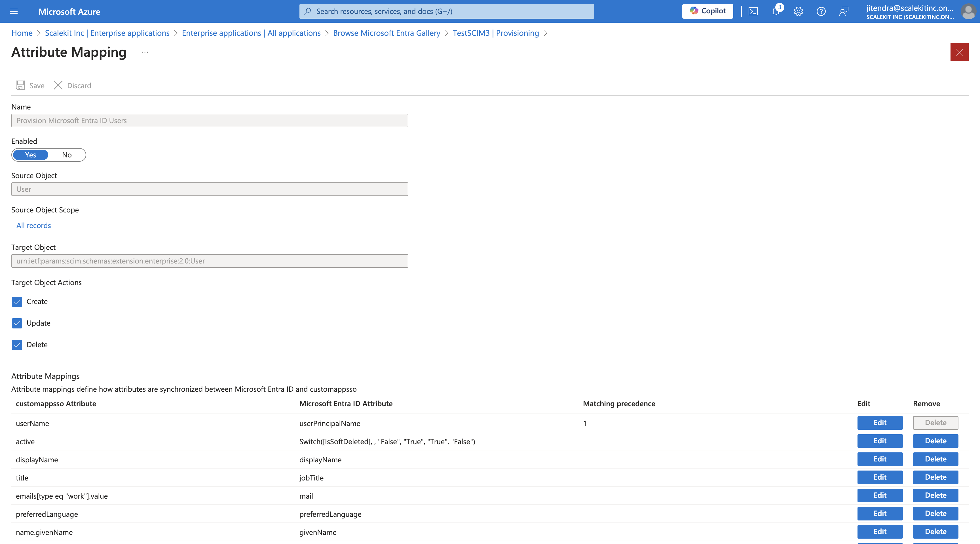Delete the emails work value mapping

(935, 495)
